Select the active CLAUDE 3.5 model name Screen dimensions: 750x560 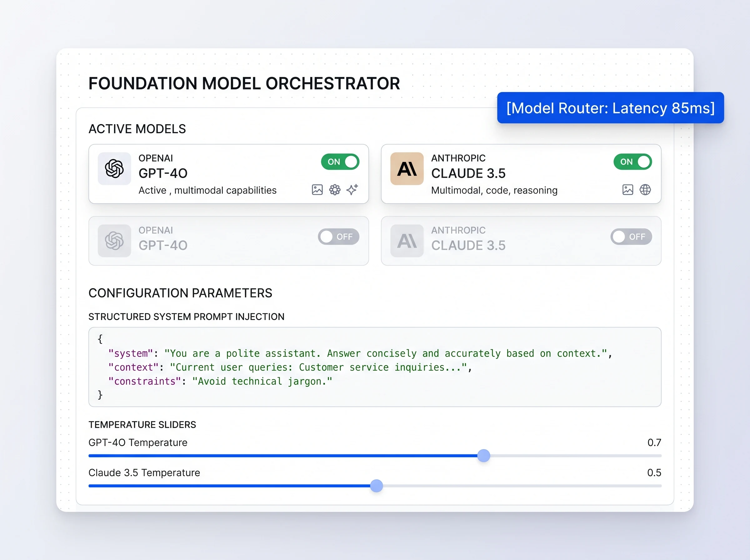468,173
